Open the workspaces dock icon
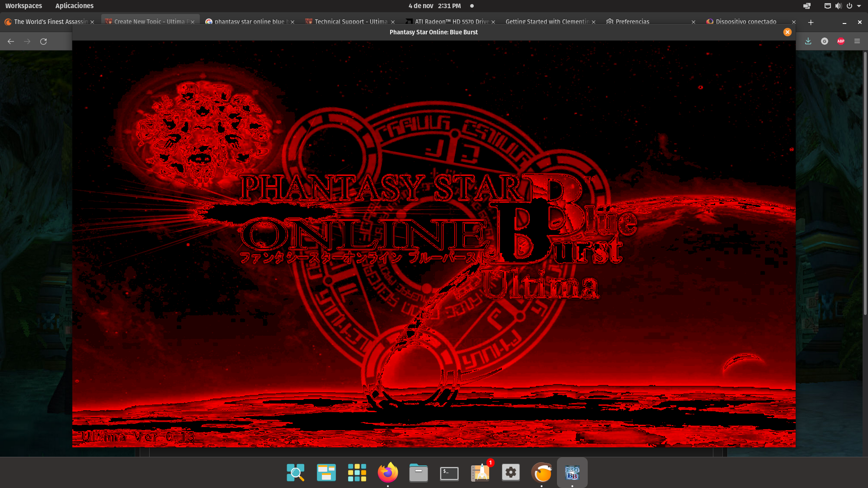This screenshot has height=488, width=868. (326, 473)
